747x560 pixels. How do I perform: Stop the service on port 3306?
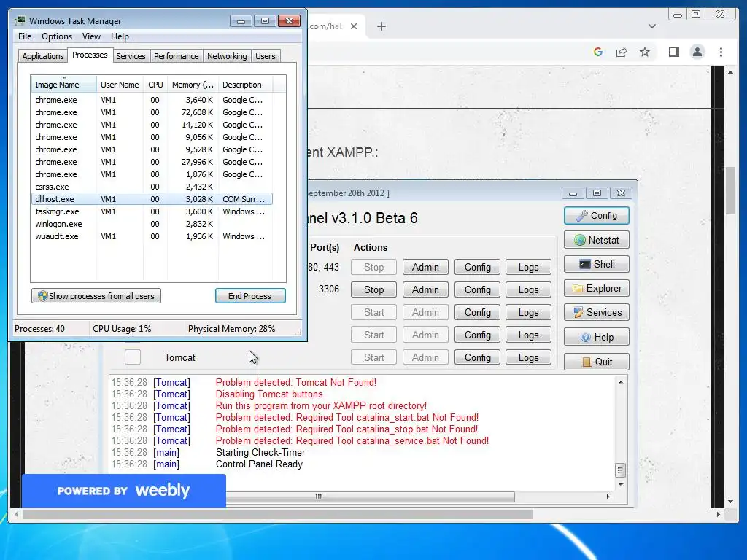point(373,289)
